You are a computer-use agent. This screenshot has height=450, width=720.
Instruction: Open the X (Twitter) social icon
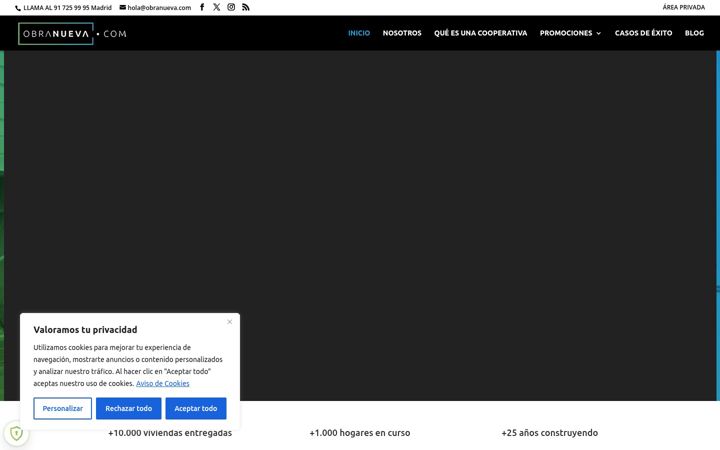216,7
